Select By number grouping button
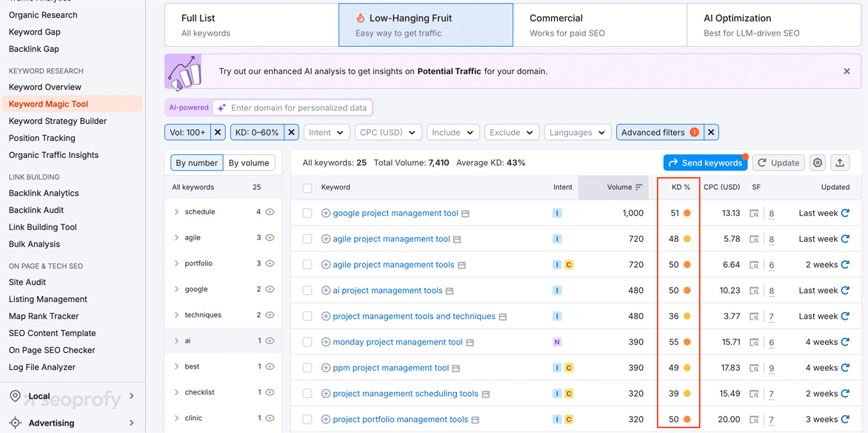The image size is (868, 433). point(196,163)
